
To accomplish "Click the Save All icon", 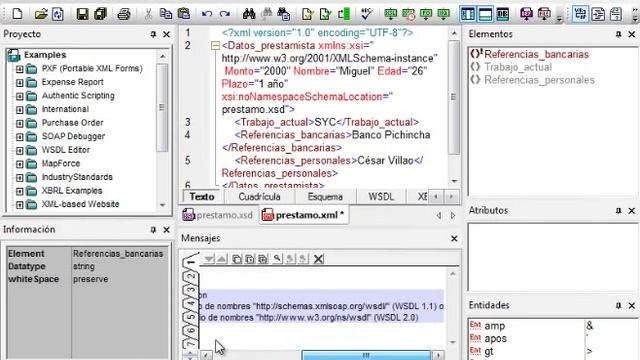I will point(100,14).
